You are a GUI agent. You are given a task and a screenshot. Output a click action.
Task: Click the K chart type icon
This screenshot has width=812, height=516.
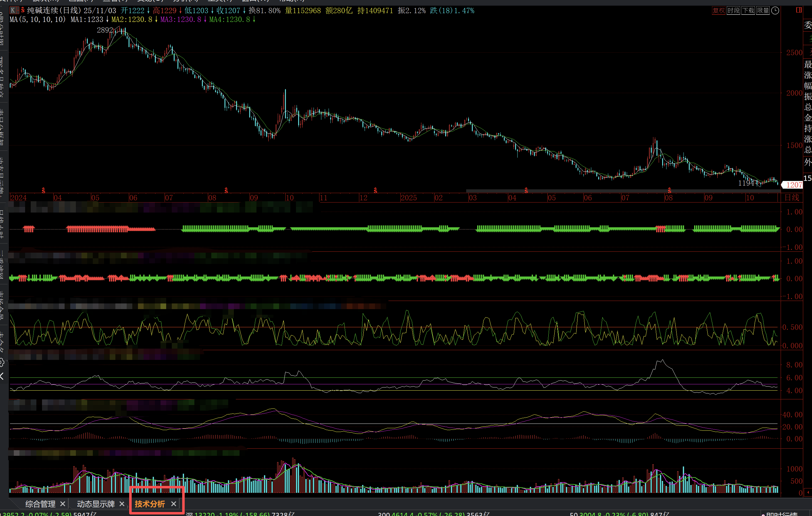click(13, 10)
